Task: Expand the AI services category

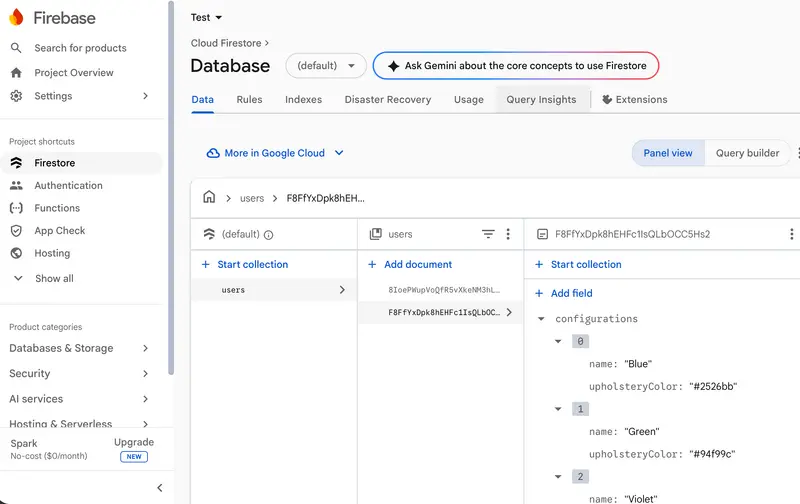Action: click(145, 399)
